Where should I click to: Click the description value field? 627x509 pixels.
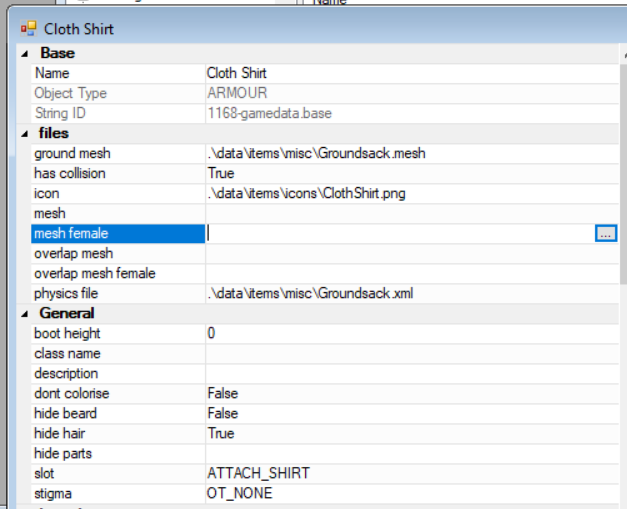pos(412,373)
